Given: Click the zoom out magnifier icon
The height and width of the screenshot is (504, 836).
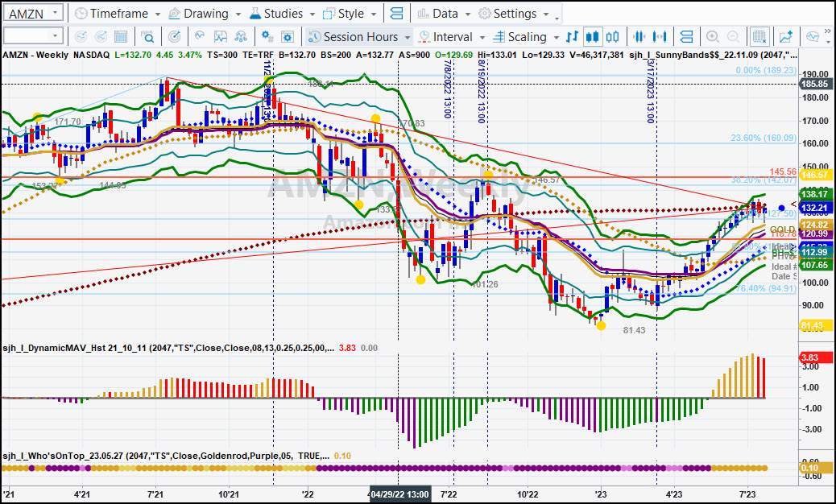Looking at the screenshot, I should 734,36.
